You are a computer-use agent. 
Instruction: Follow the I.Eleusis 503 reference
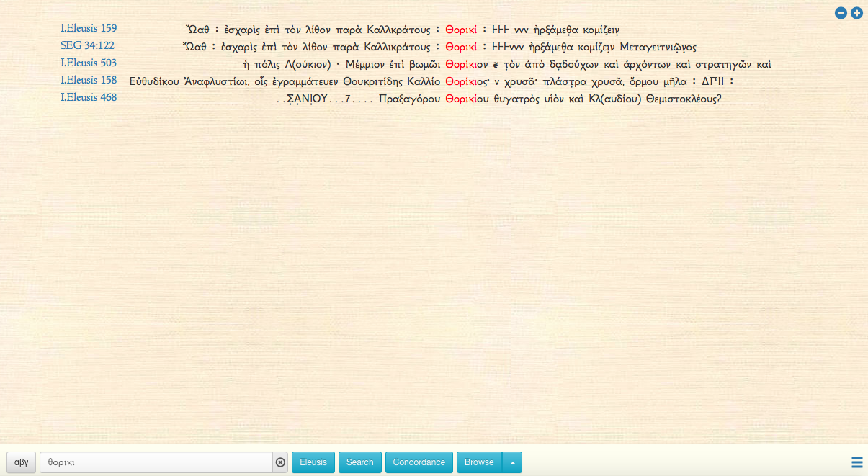coord(89,63)
